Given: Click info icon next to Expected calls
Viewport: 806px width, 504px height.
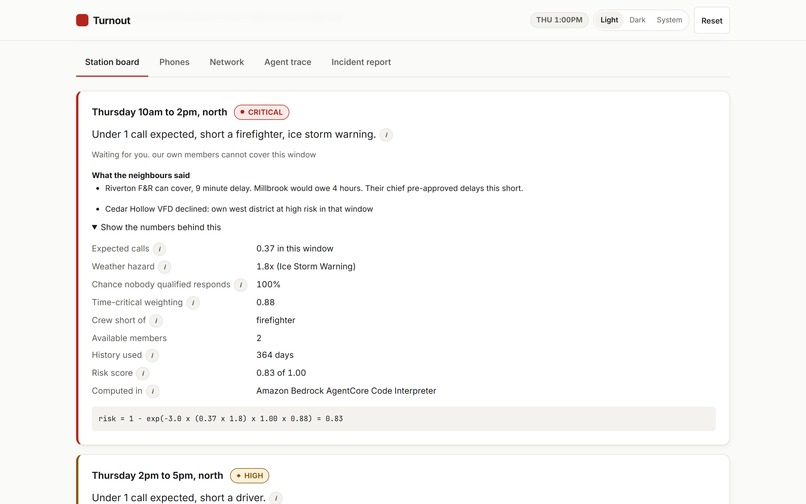Looking at the screenshot, I should coord(159,249).
